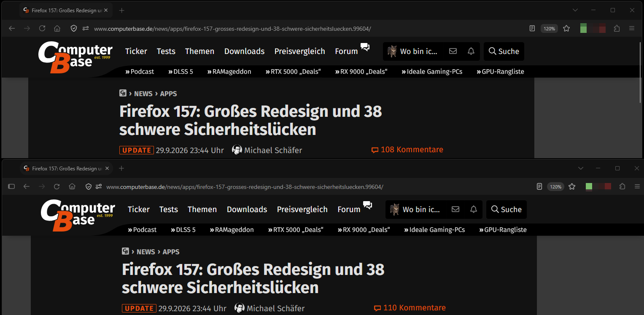Open a new tab in the top window

(122, 10)
